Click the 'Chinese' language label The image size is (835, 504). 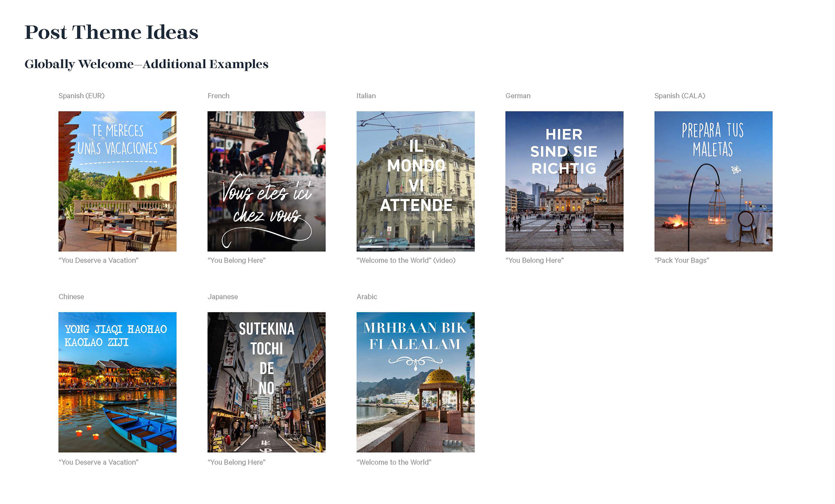point(71,297)
